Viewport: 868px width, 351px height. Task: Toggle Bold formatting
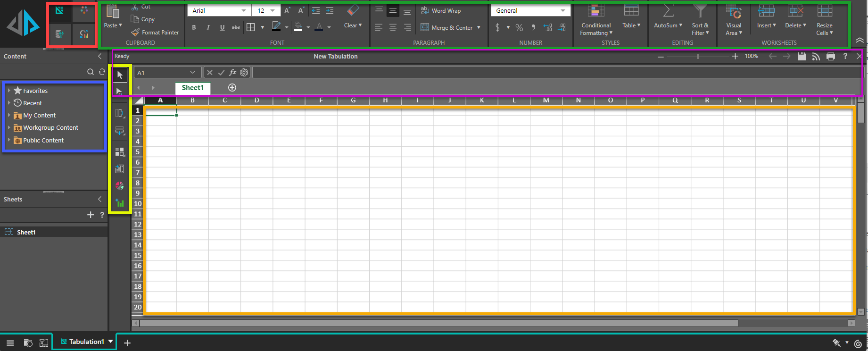click(x=194, y=28)
